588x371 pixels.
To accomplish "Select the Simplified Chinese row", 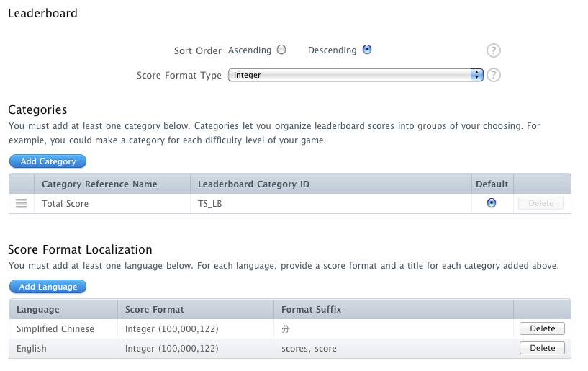I will 290,329.
